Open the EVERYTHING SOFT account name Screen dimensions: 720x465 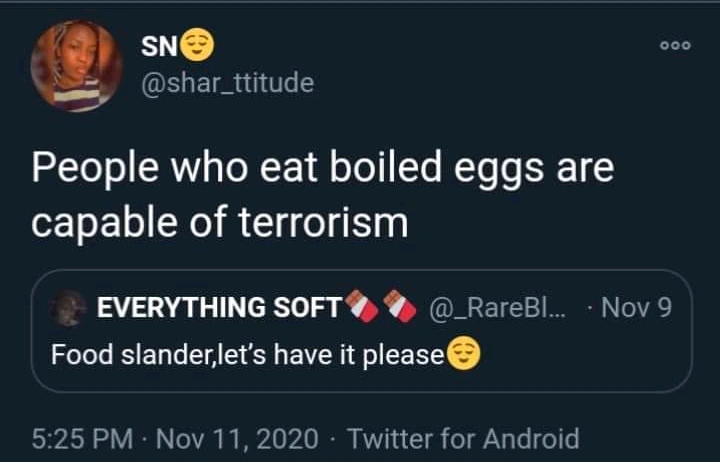pos(219,308)
